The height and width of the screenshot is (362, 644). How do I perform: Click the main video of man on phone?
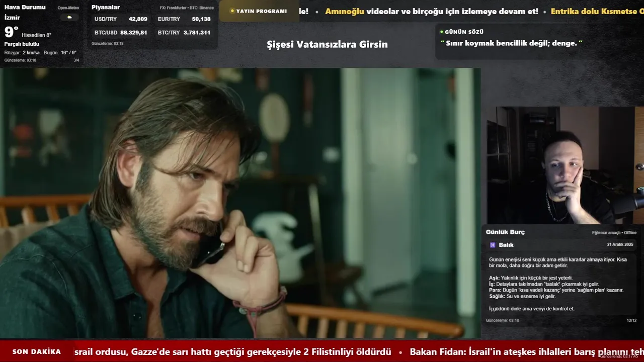point(240,203)
